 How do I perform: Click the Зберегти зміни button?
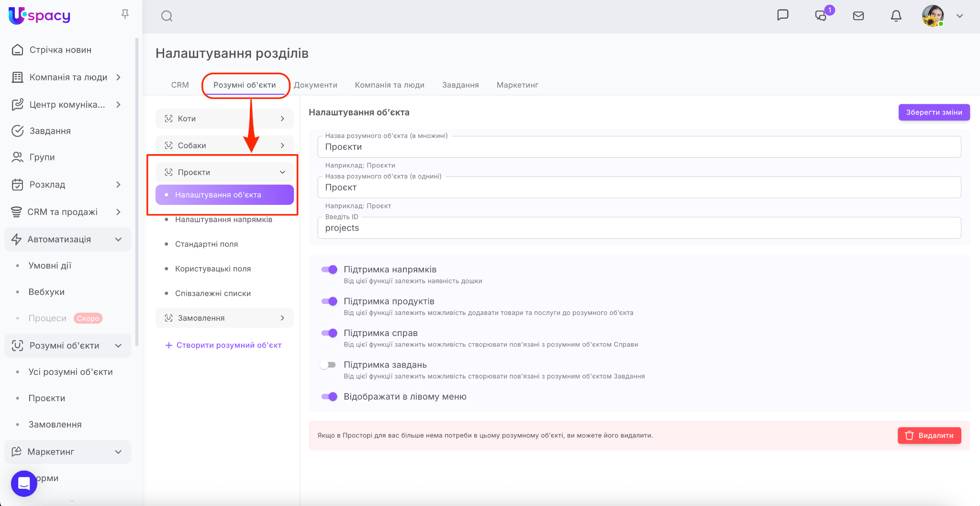pos(934,112)
